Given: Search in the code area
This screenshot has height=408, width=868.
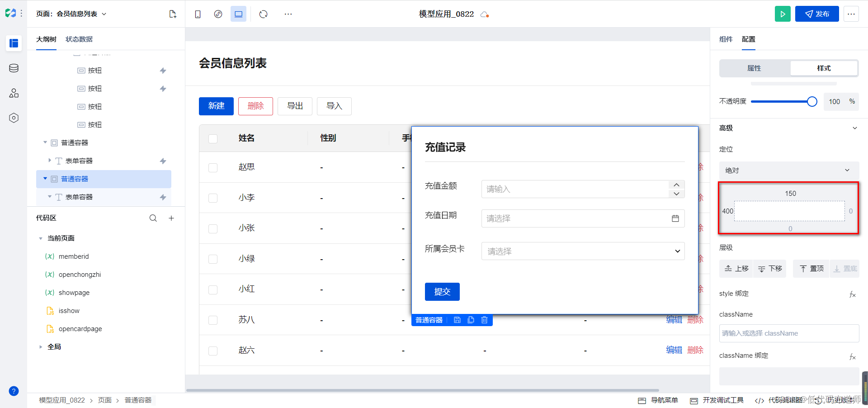Looking at the screenshot, I should (x=153, y=218).
